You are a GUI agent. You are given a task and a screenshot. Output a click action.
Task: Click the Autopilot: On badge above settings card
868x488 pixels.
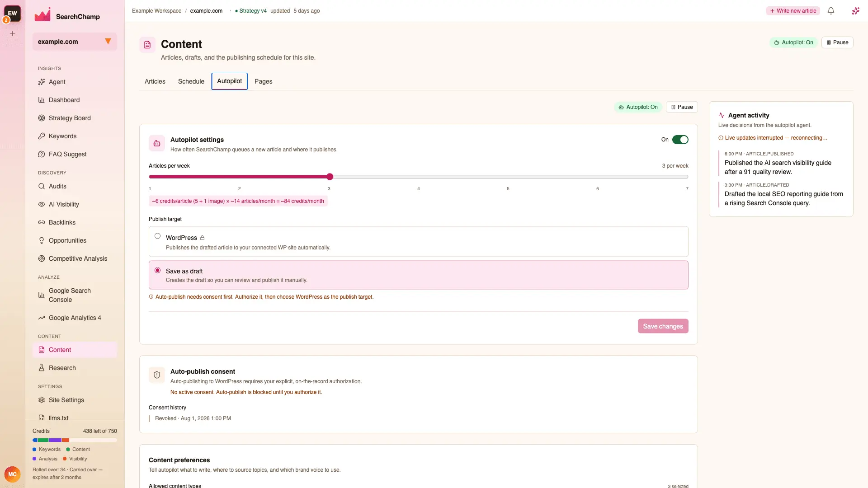[638, 107]
